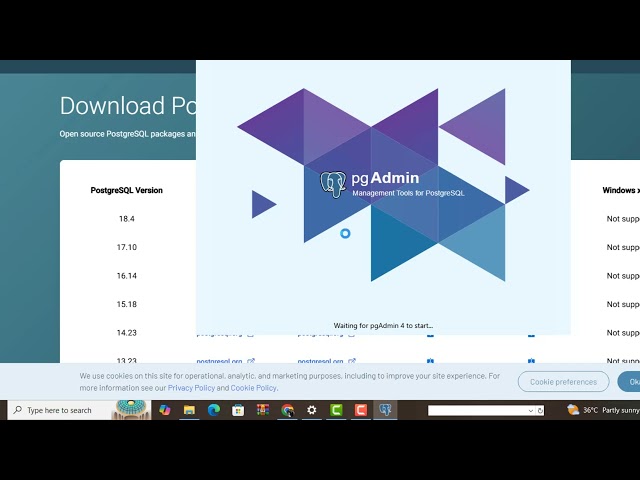
Task: Open the Microsoft Store taskbar icon
Action: 238,410
